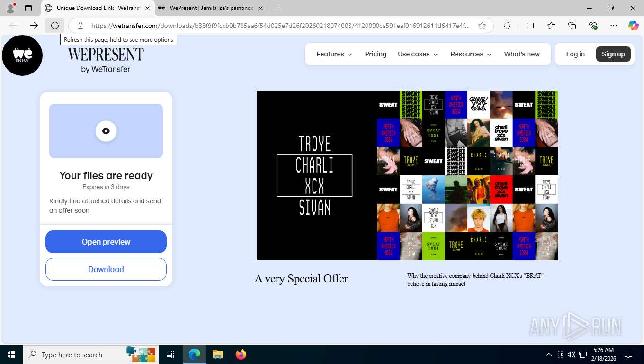Click the Charli XCX BRAT article description
644x364 pixels.
pos(475,280)
